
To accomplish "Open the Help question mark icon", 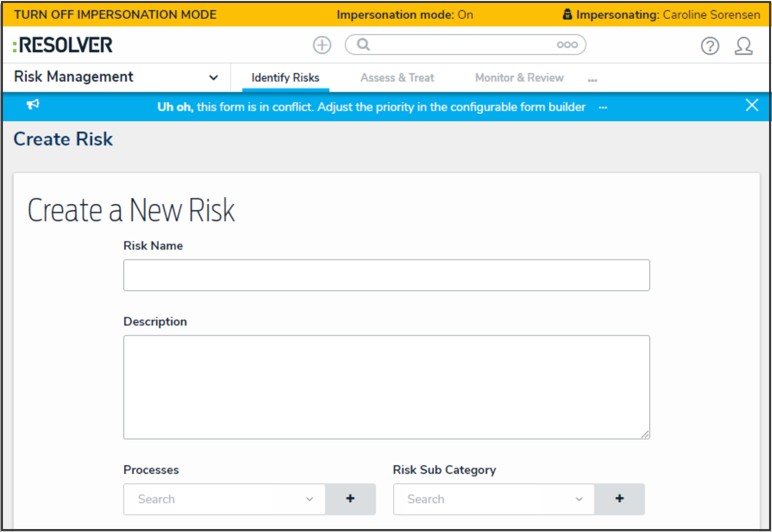I will [710, 46].
